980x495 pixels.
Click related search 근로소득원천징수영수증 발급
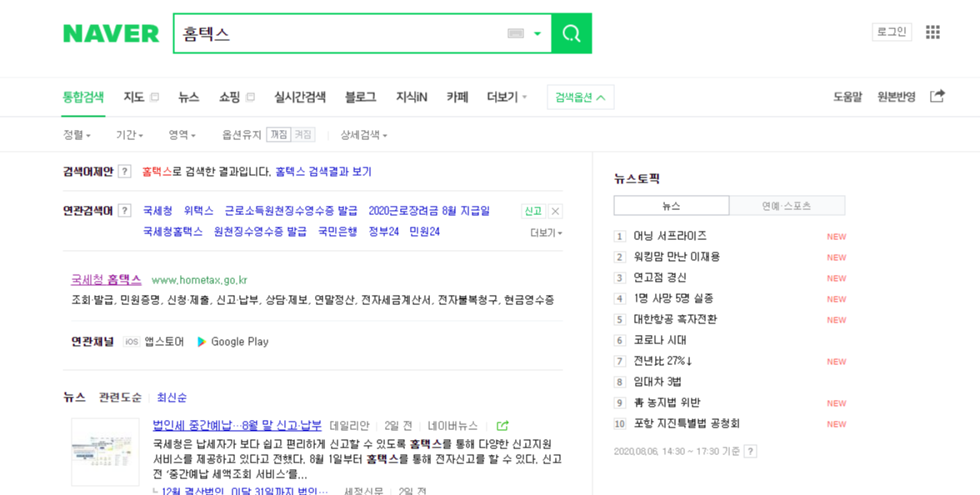coord(292,211)
